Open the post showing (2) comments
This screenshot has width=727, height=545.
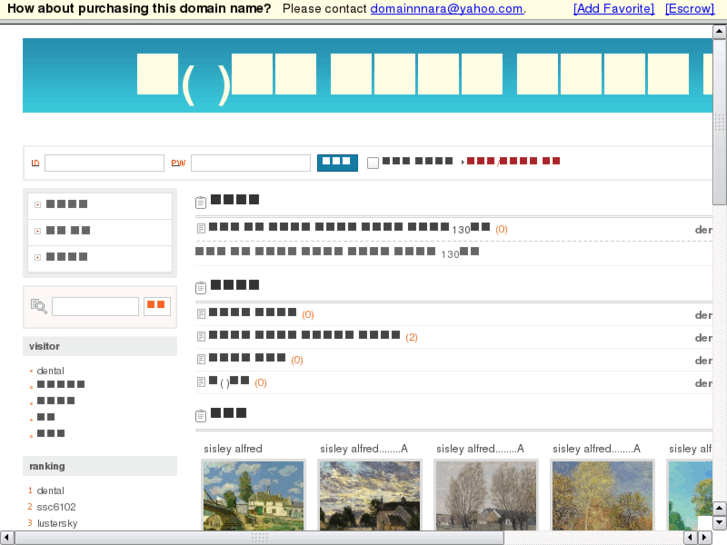(305, 335)
